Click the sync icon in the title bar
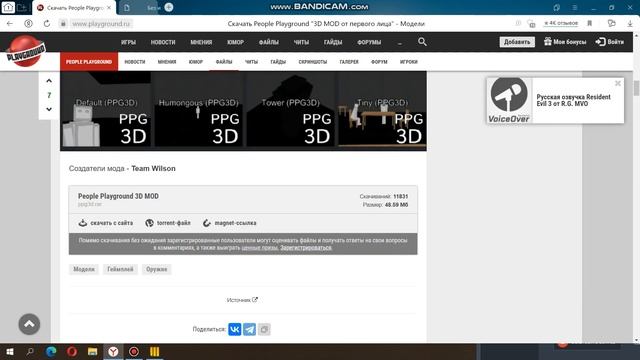This screenshot has width=640, height=360. coord(556,8)
